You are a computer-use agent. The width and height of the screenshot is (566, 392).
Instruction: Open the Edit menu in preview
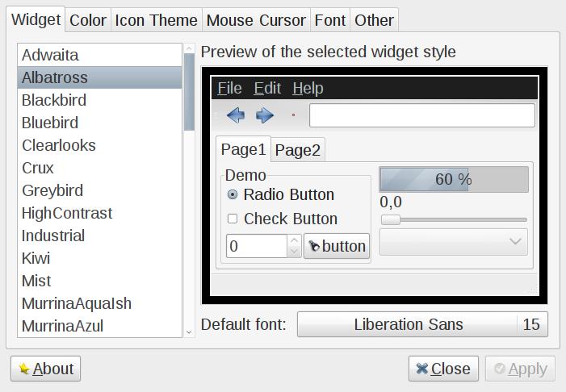pyautogui.click(x=267, y=88)
